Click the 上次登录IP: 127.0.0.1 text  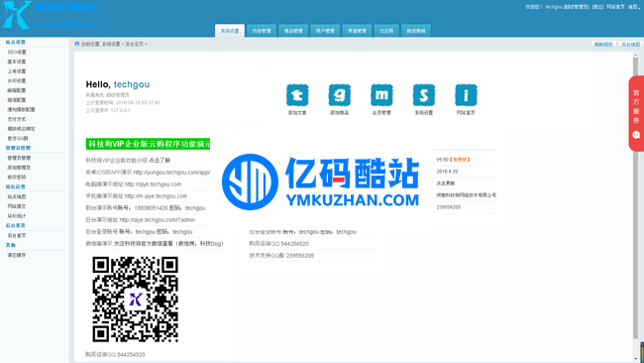pyautogui.click(x=108, y=110)
